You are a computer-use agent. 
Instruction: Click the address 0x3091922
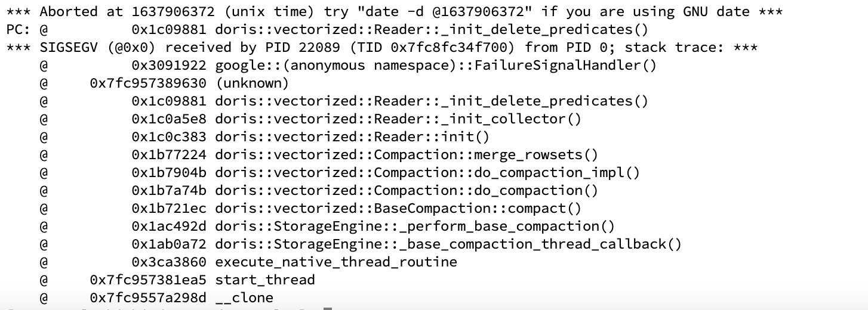pos(170,66)
